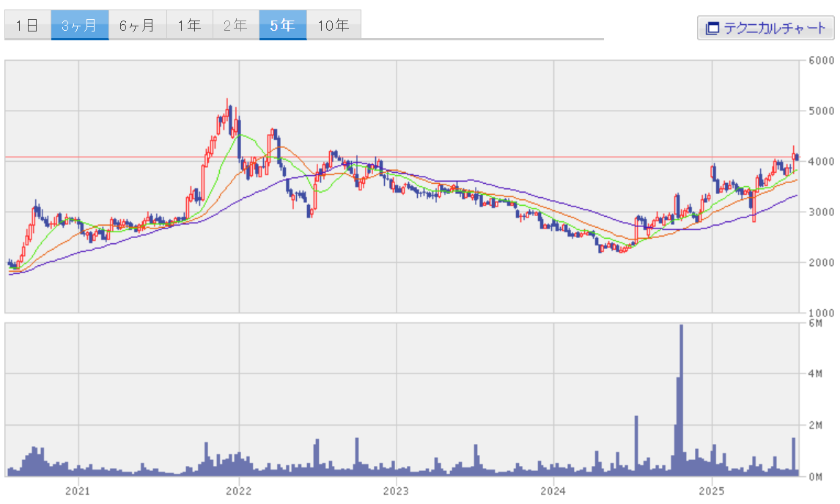Screen dimensions: 840x504
Task: Click the latest candlestick at chart's right edge
Action: 797,157
